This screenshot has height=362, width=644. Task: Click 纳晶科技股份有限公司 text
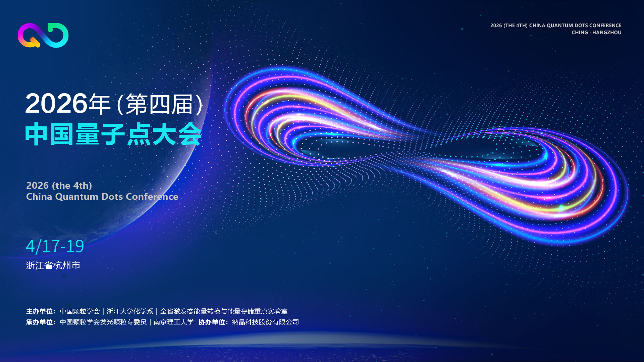265,322
